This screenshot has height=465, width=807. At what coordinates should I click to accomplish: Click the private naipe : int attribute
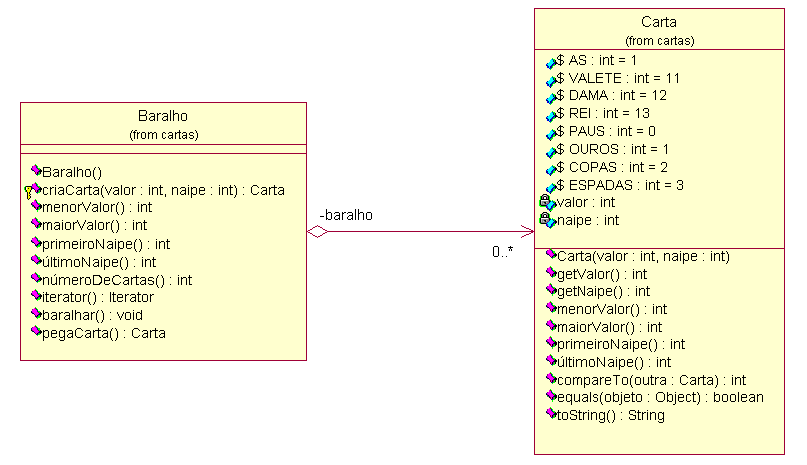(588, 220)
